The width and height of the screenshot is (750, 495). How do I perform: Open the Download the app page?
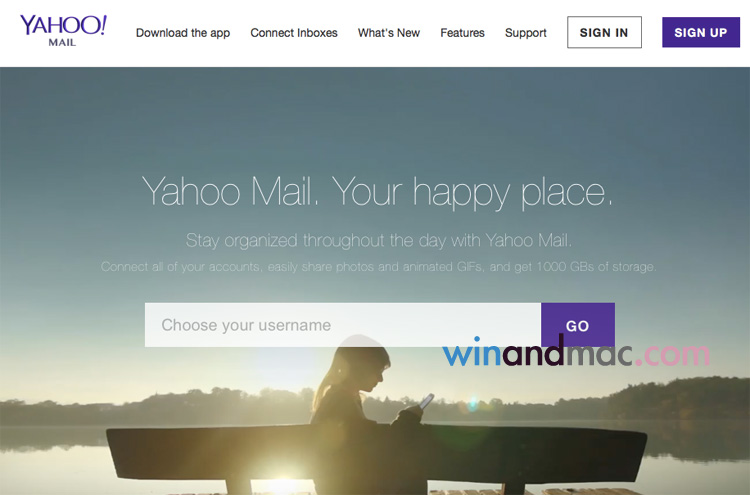[x=183, y=33]
